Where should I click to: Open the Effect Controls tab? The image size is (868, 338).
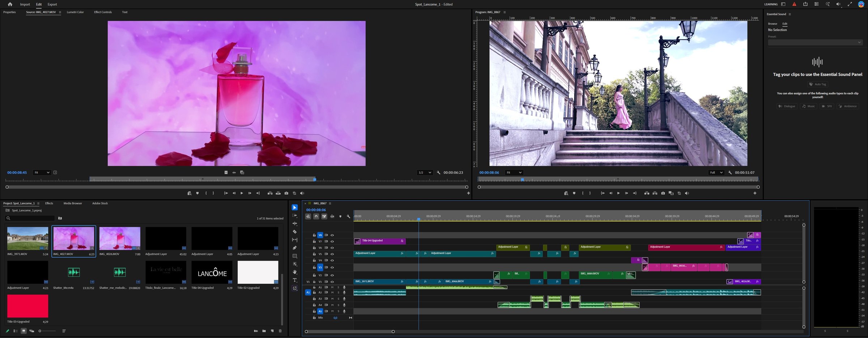pyautogui.click(x=103, y=12)
